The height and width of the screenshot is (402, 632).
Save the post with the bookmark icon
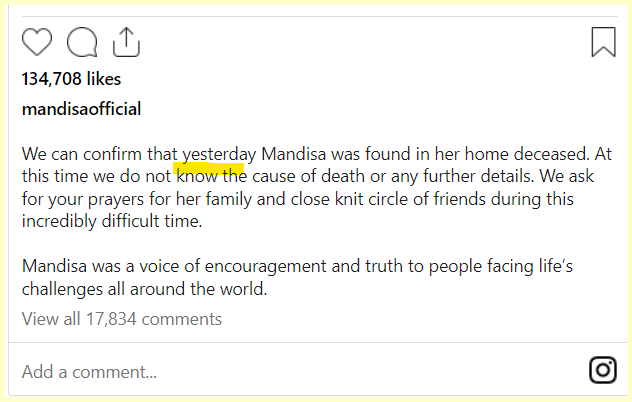click(603, 42)
